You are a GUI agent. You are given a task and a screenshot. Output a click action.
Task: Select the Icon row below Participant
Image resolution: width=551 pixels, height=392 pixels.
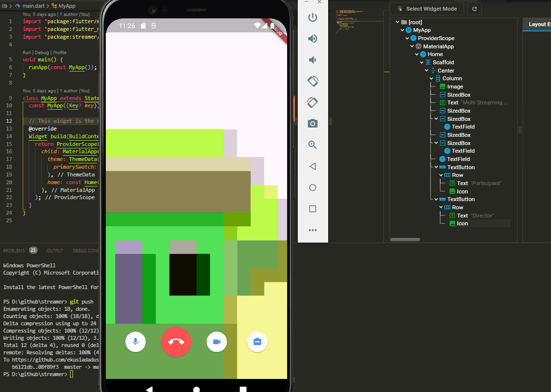point(459,191)
